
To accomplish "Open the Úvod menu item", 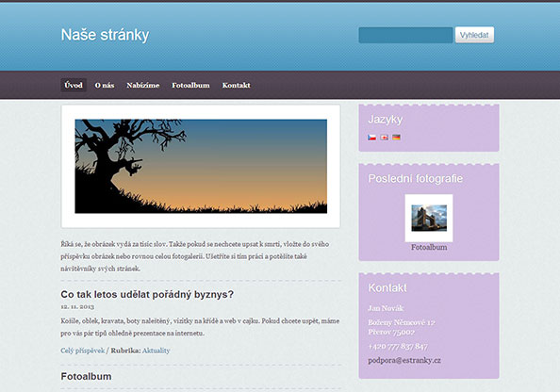I will (74, 85).
